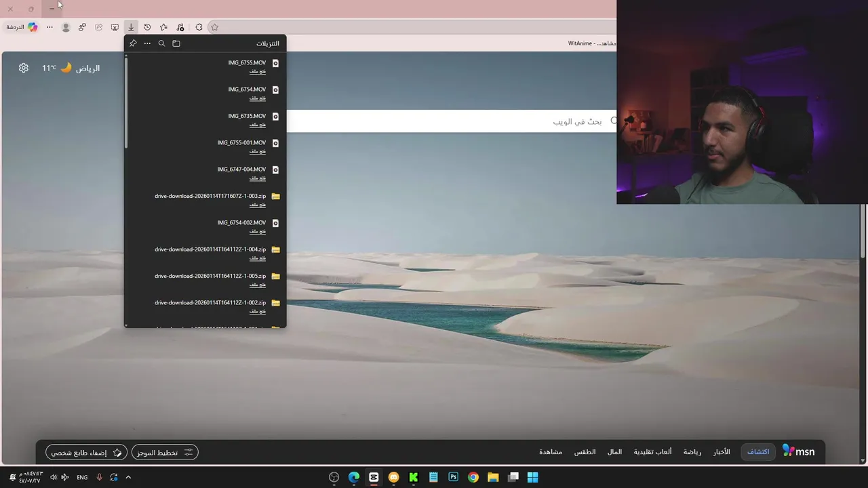Select the مشاهدة watch tab
The width and height of the screenshot is (868, 488).
click(x=551, y=451)
